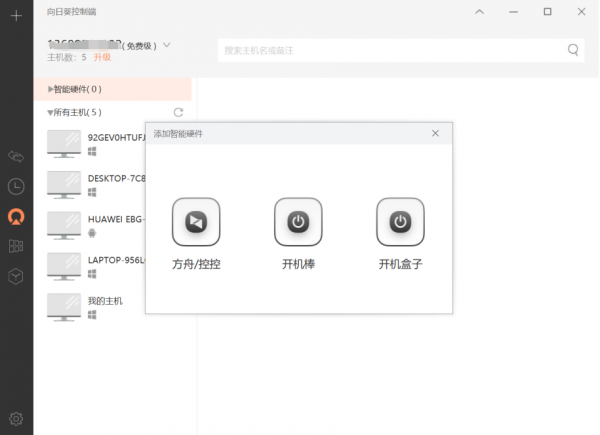Image resolution: width=600 pixels, height=435 pixels.
Task: Click the title bar collapse chevron
Action: 479,12
